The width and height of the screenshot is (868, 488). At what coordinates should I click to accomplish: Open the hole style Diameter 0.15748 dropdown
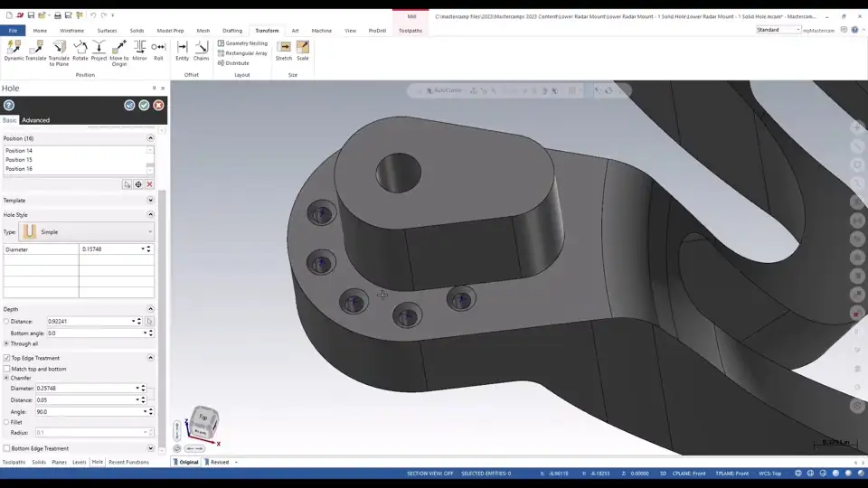143,249
